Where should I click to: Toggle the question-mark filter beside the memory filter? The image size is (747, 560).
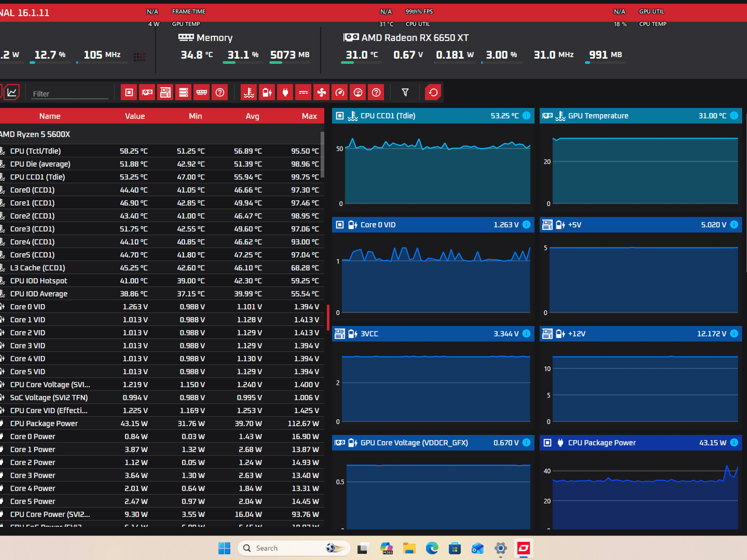(220, 92)
